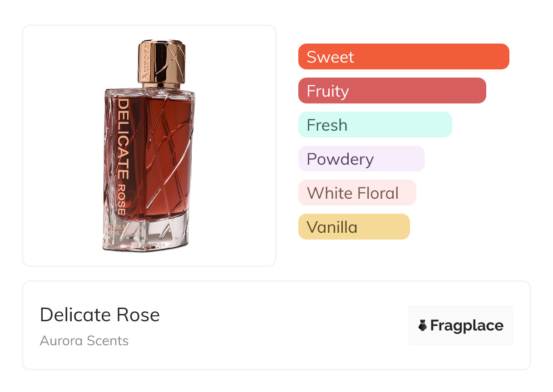Click the White Floral label text
This screenshot has width=553, height=392.
(352, 193)
